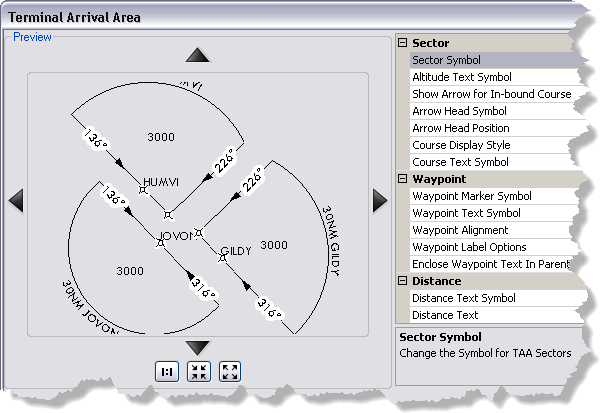600x413 pixels.
Task: Collapse the Distance category
Action: (403, 281)
